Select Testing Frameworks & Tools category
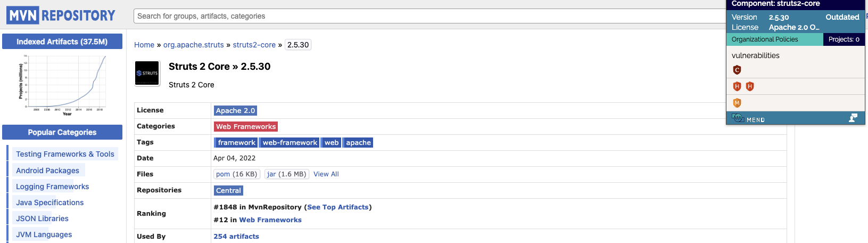Screen dimensions: 868x243 [x=65, y=154]
